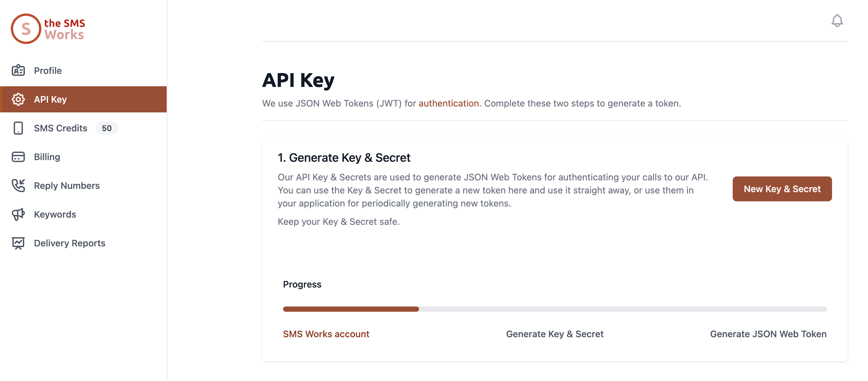Select the SMS Works account menu item
The width and height of the screenshot is (868, 381).
[326, 333]
